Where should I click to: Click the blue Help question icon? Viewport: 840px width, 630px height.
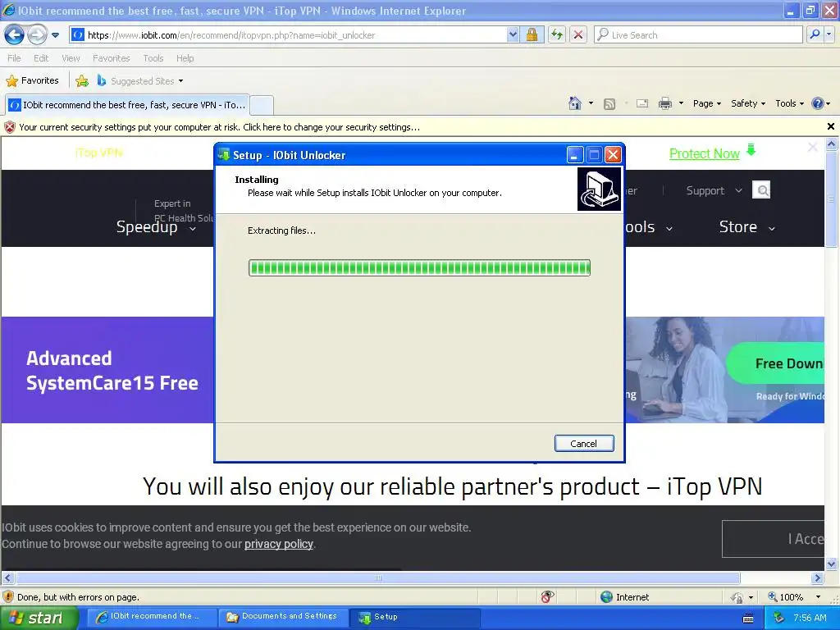tap(818, 103)
